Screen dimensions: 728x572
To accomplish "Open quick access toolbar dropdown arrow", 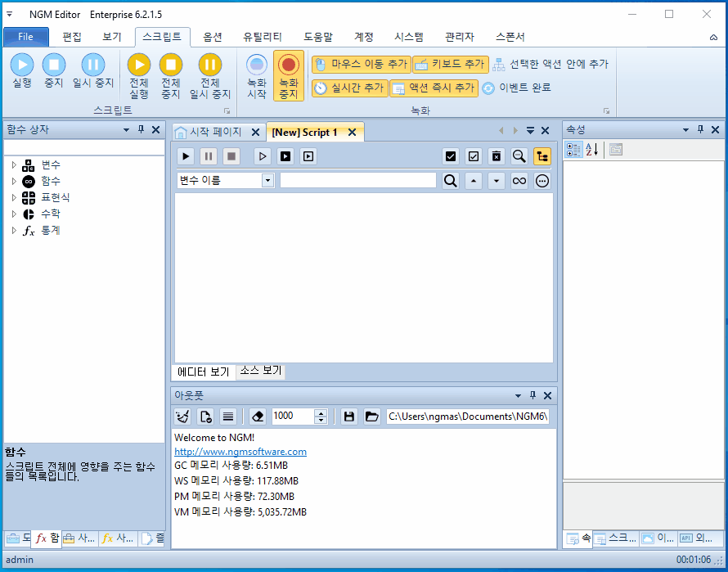I will (9, 15).
